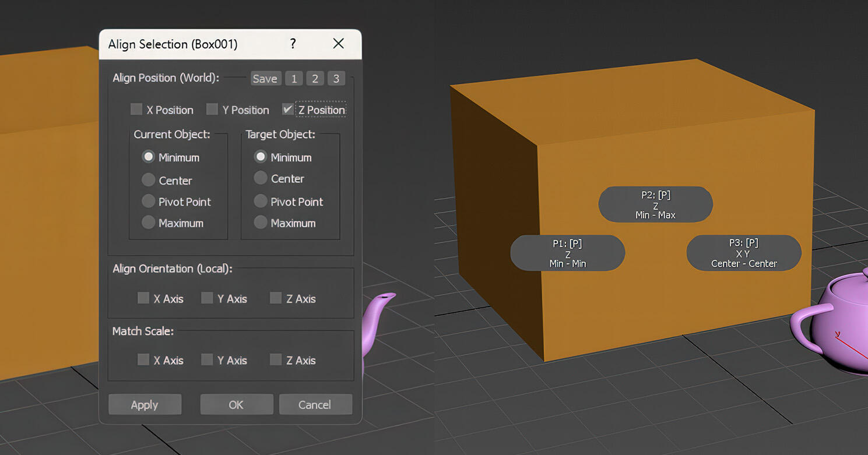Click the P1 Z Min - Min preset label
The image size is (868, 455).
point(567,253)
